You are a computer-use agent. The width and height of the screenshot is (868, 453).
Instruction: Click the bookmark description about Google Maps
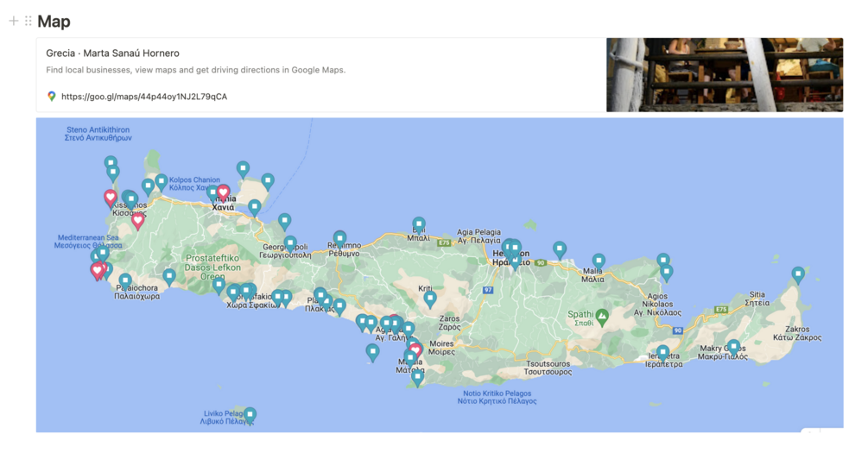click(195, 70)
